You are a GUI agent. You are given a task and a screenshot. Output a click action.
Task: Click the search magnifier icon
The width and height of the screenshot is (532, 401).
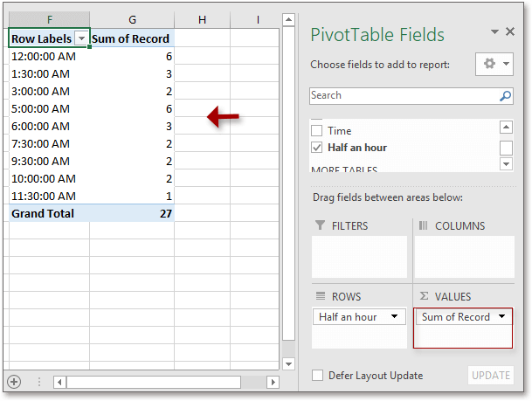505,96
